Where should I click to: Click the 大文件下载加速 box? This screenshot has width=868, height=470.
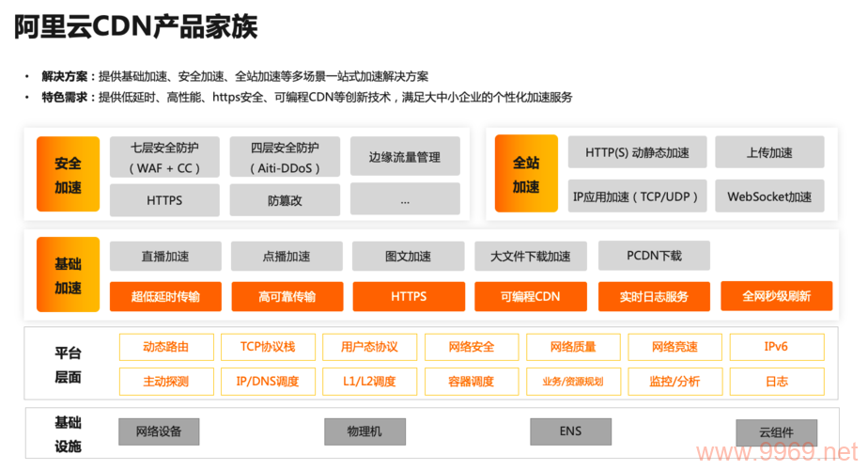coord(531,256)
